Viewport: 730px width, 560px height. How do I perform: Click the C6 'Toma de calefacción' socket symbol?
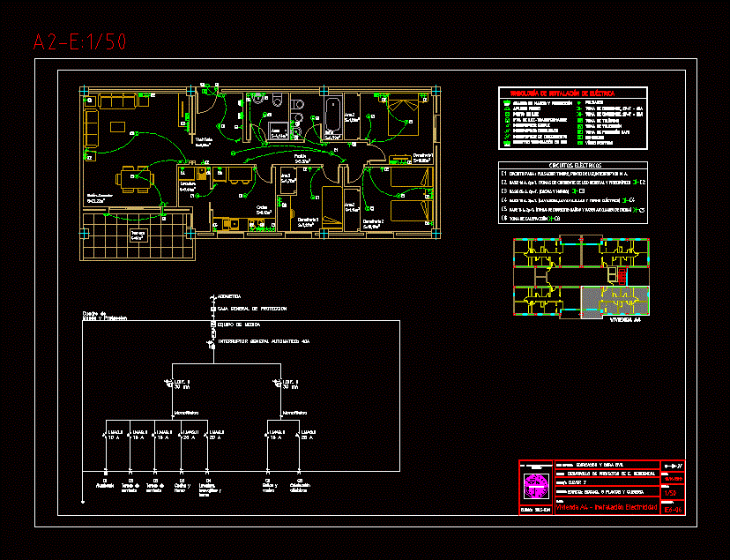pyautogui.click(x=552, y=219)
